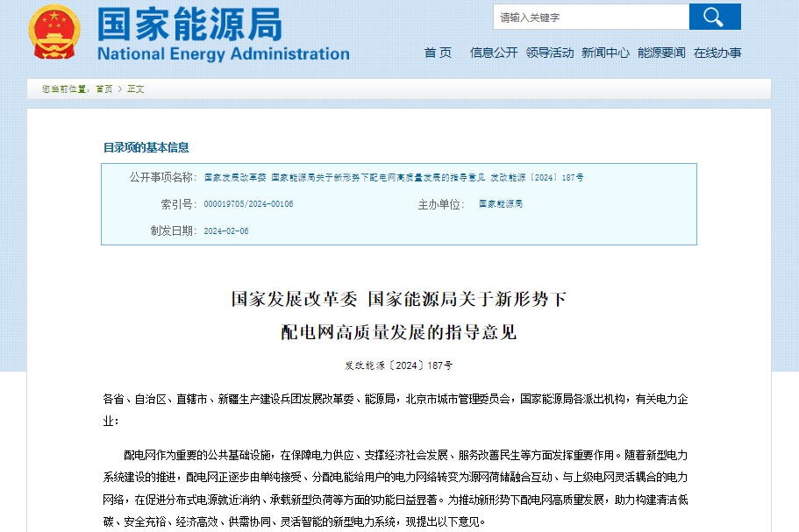Screen dimensions: 799x532
Task: Click the 发改能源〔2024〕187号 document number
Action: pos(399,366)
